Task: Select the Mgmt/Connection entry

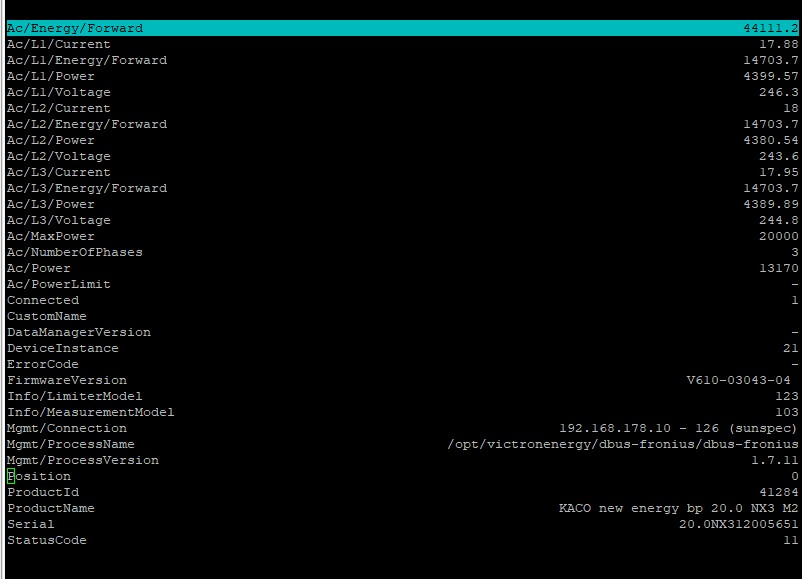Action: point(402,428)
